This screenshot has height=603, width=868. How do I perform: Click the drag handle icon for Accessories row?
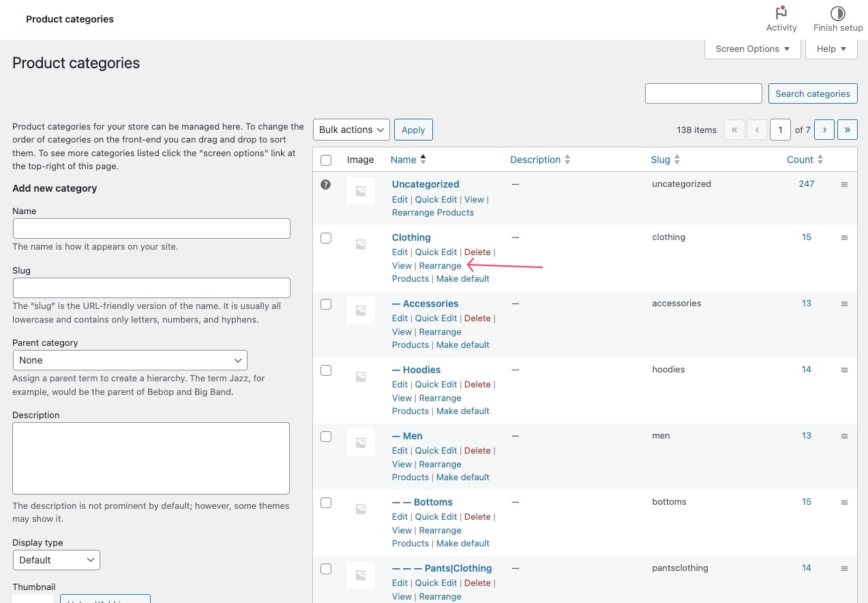point(844,303)
